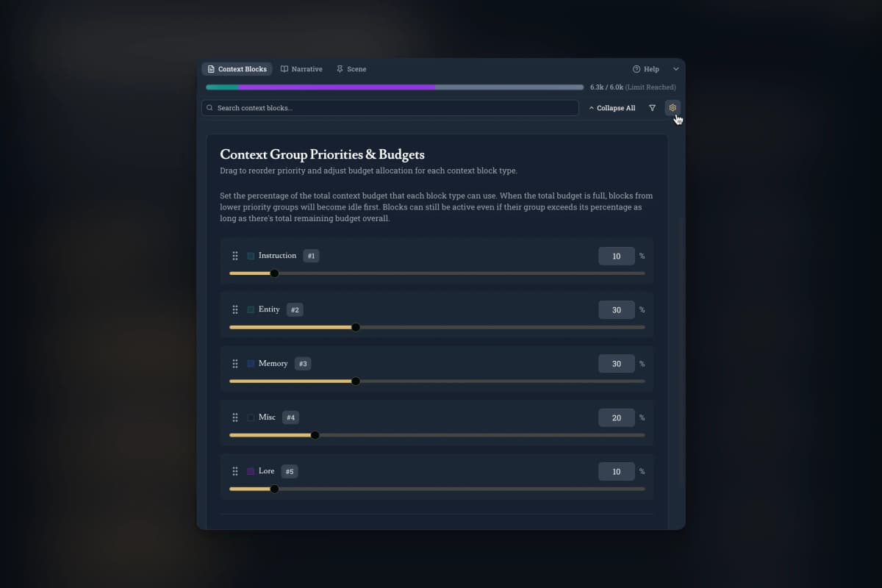Click the Lore color swatch
Viewport: 882px width, 588px height.
251,471
